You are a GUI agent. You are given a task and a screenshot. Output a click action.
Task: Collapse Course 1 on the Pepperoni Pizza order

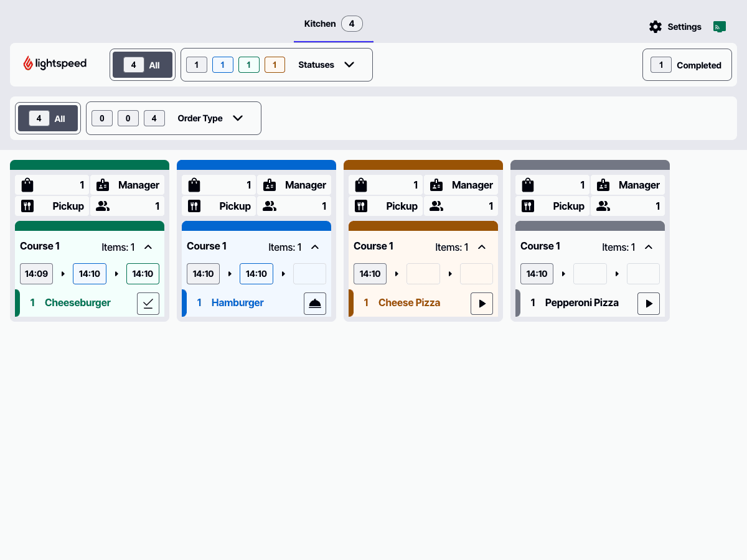pos(649,247)
